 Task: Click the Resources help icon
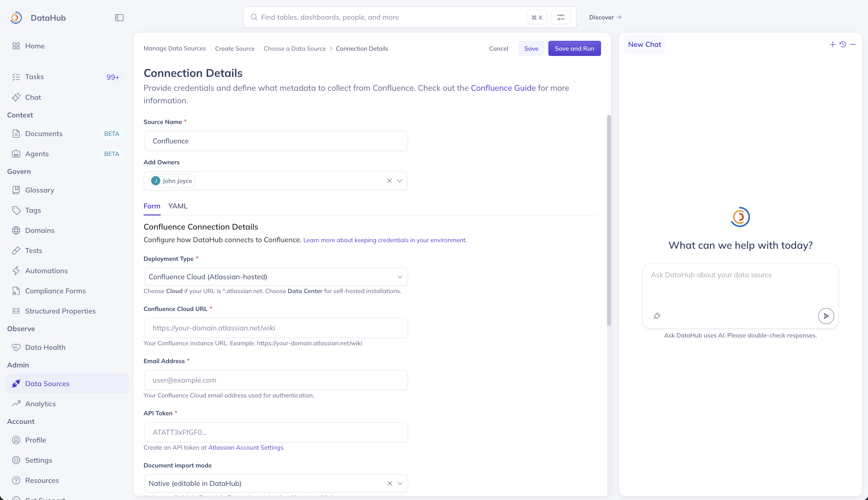16,480
